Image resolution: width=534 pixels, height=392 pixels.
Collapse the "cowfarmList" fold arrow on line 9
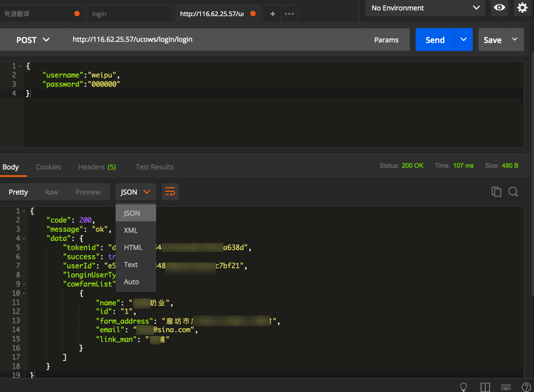24,284
